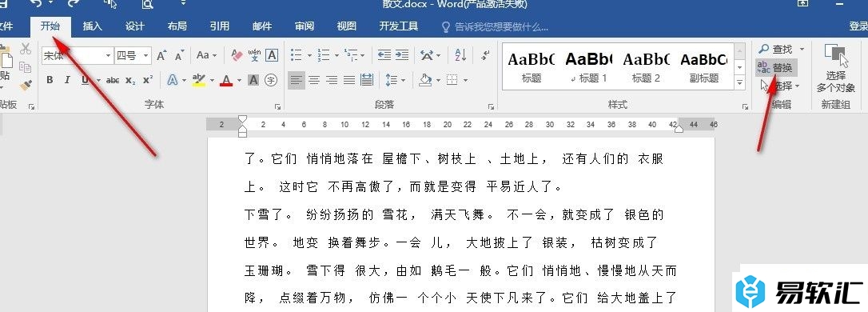The width and height of the screenshot is (868, 312).
Task: Apply yellow text highlight color
Action: 199,80
